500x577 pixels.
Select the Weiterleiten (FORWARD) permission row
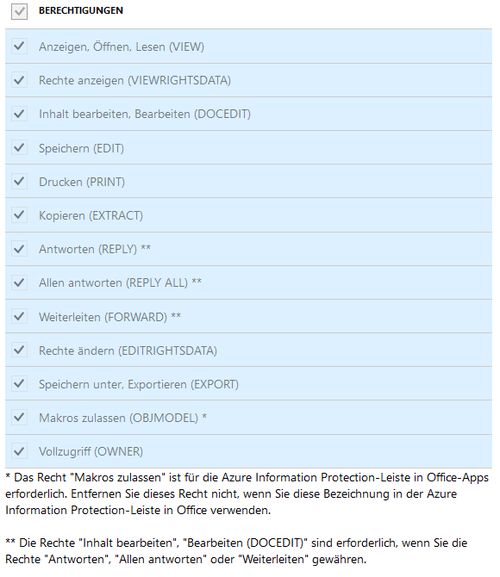coord(248,316)
